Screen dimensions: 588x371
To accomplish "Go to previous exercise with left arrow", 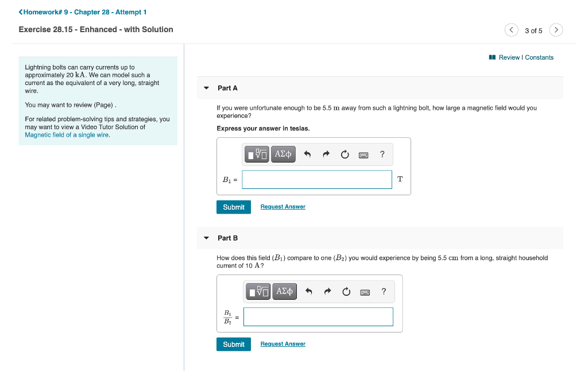I will (x=511, y=30).
